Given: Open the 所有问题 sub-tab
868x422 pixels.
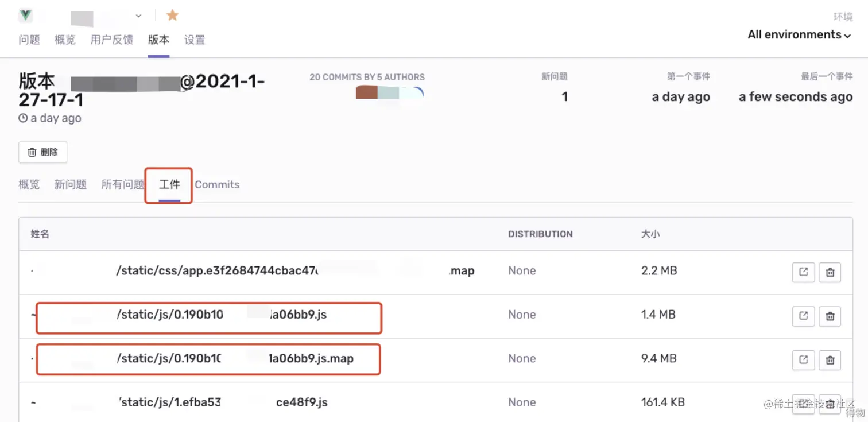Looking at the screenshot, I should click(122, 184).
